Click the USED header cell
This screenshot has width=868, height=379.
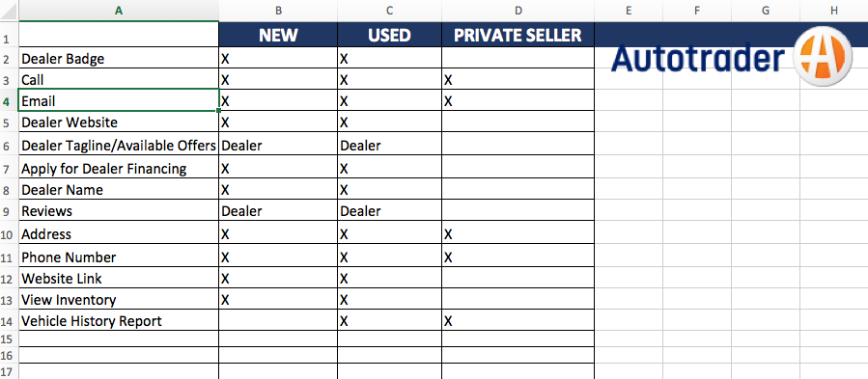coord(389,35)
